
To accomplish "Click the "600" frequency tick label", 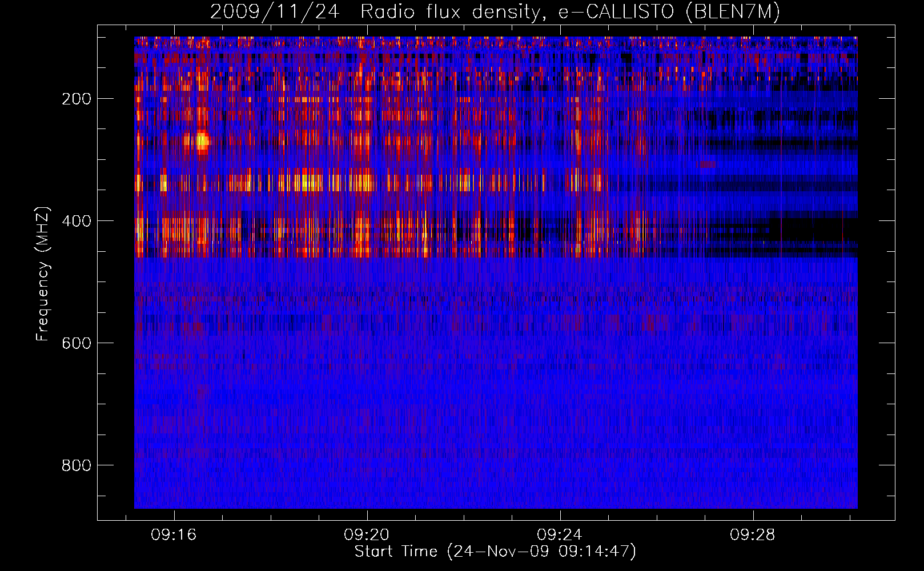I will tap(76, 343).
